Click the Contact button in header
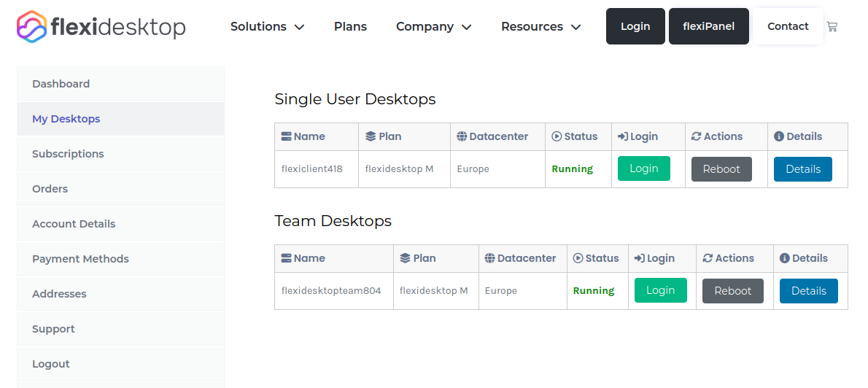Image resolution: width=868 pixels, height=388 pixels. (788, 27)
